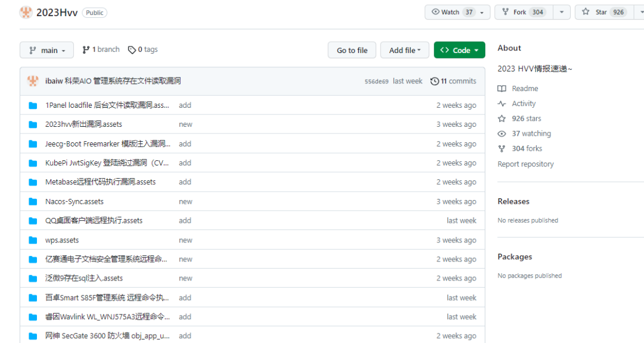Screen dimensions: 644x343
Task: Open the Jeecg-Boot Freemarker folder
Action: click(107, 144)
